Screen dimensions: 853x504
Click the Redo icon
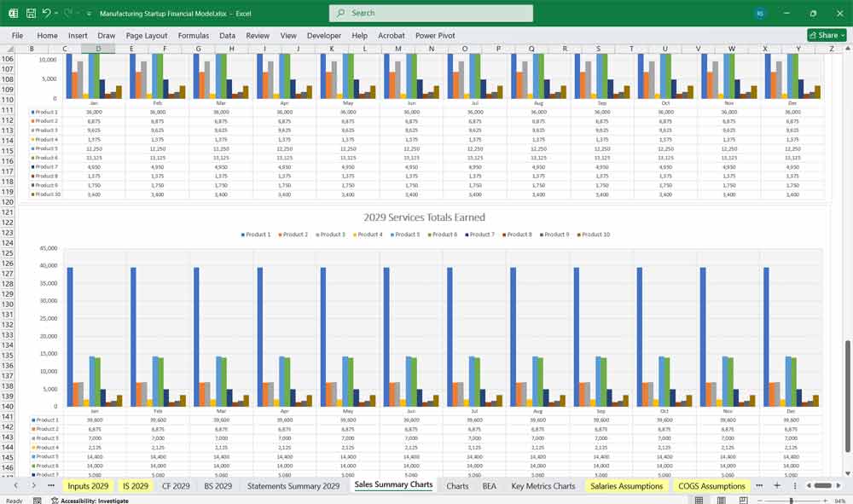pyautogui.click(x=67, y=12)
